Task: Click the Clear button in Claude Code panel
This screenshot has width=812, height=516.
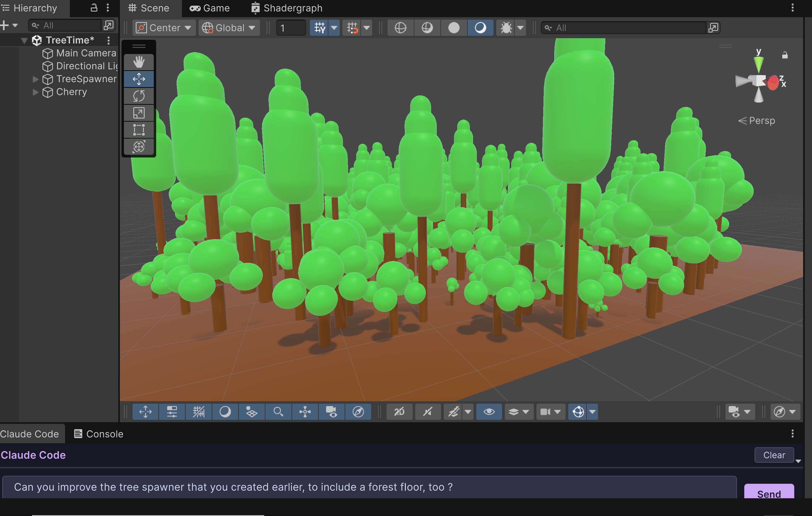Action: (774, 455)
